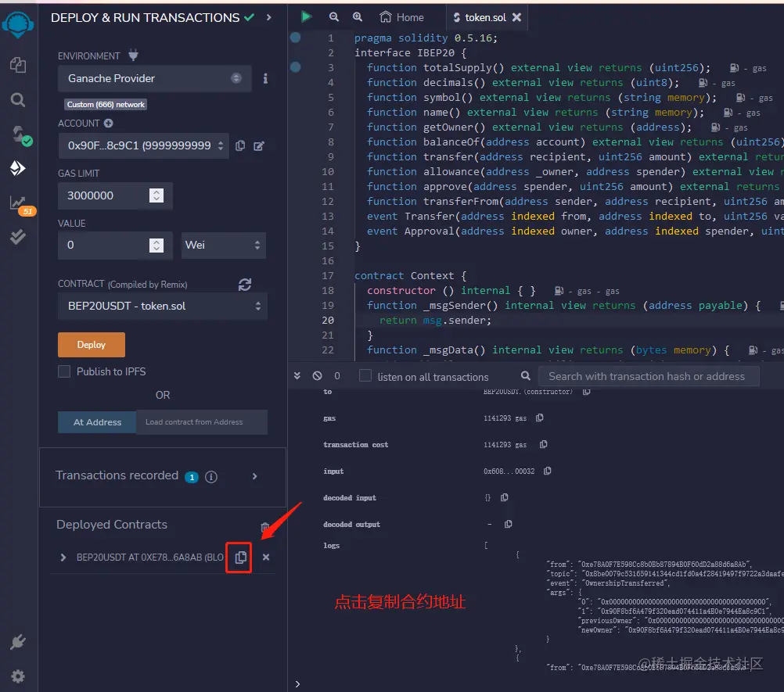
Task: Copy the decoded input value
Action: 505,497
